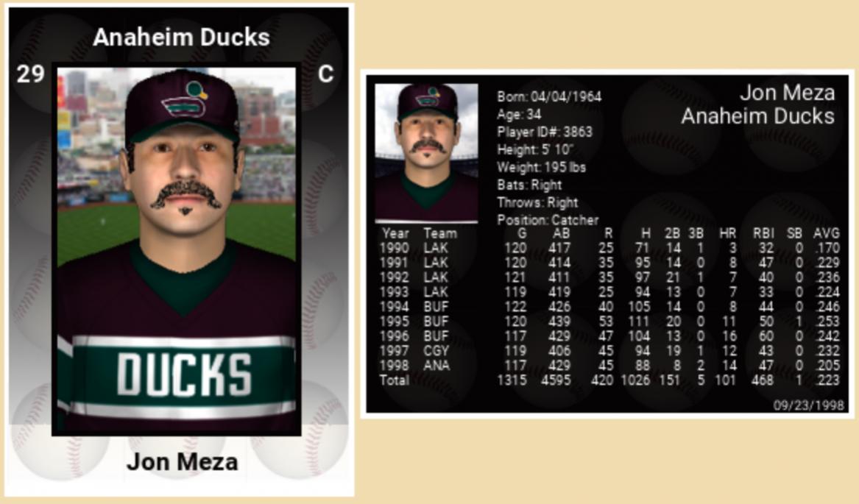Select the 1998 ANA stats row
Screen dimensions: 859x504
(609, 366)
